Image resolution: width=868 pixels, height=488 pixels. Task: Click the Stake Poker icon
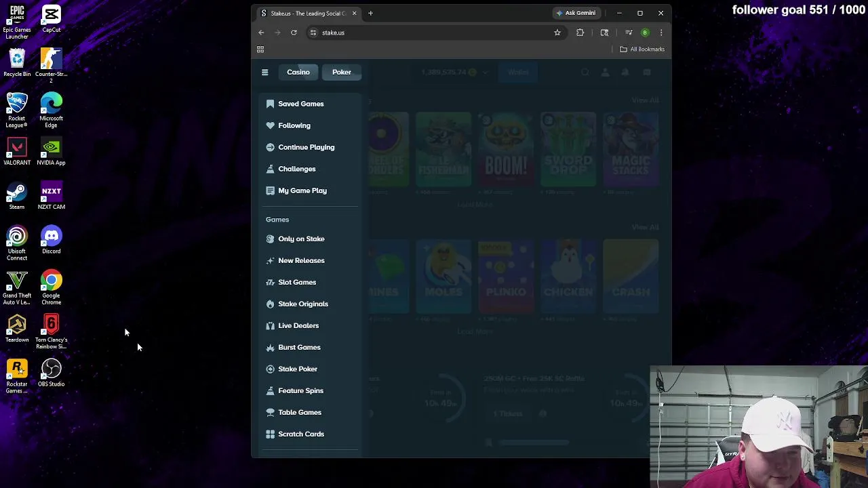[x=270, y=369]
